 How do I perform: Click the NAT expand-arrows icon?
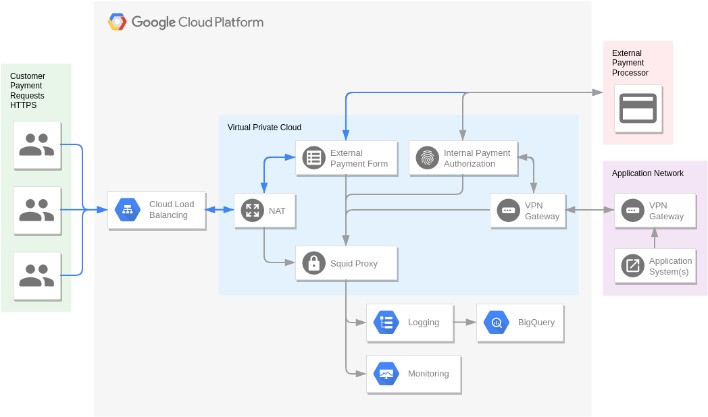pyautogui.click(x=252, y=210)
